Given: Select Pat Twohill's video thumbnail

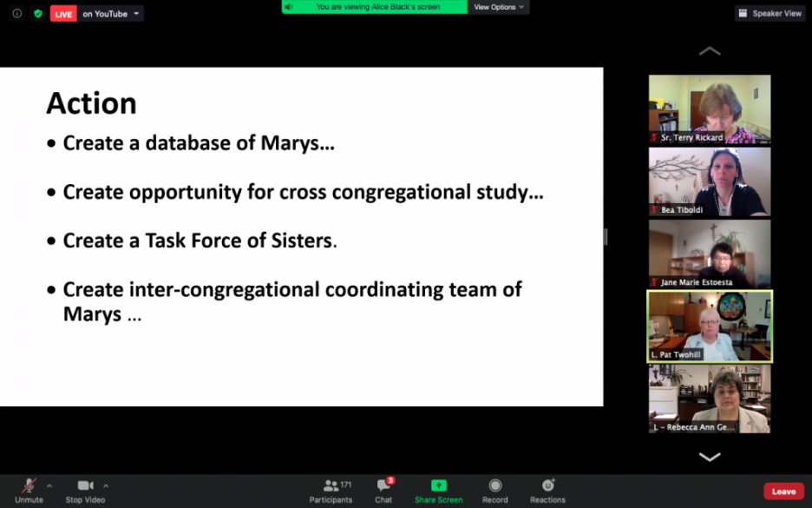Looking at the screenshot, I should (710, 326).
